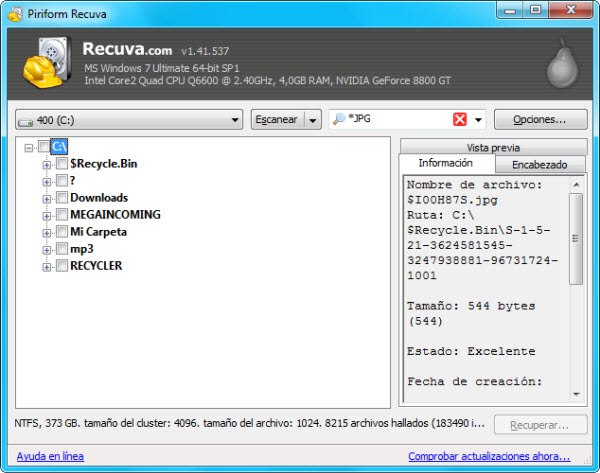Click Comprobar actualizaciones ahora... link
The image size is (600, 473).
(x=489, y=456)
